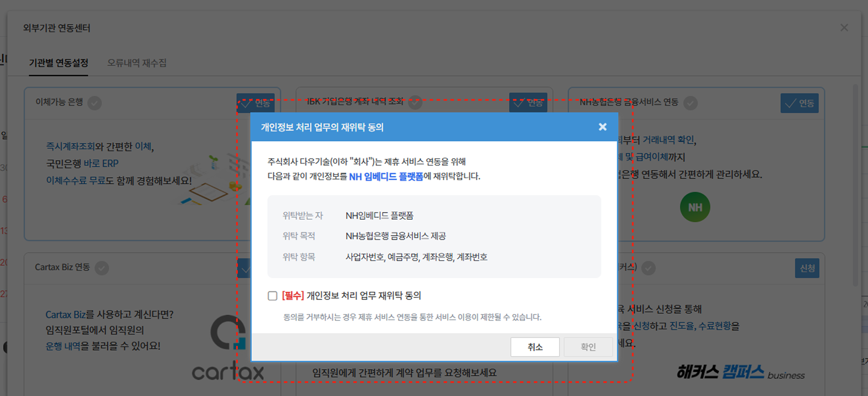Close the 외부기관 연동센터 window
This screenshot has width=868, height=396.
[x=844, y=28]
